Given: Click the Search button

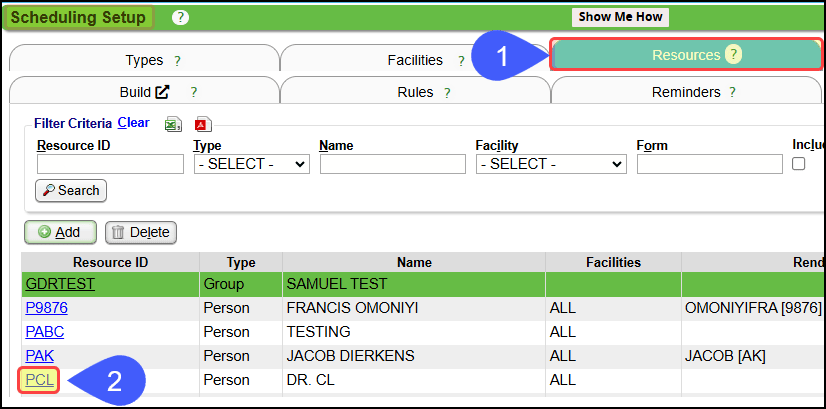Looking at the screenshot, I should pyautogui.click(x=71, y=191).
